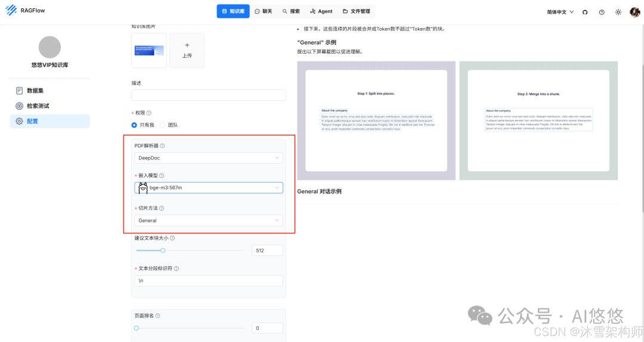
Task: Click the 检索测试 target icon in sidebar
Action: [x=19, y=106]
